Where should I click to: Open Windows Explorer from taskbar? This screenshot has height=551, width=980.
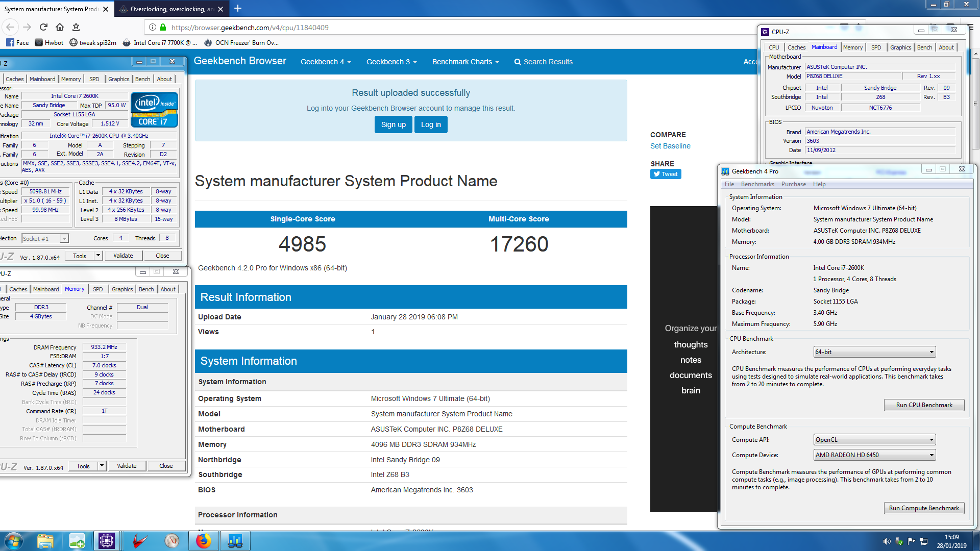click(x=45, y=541)
